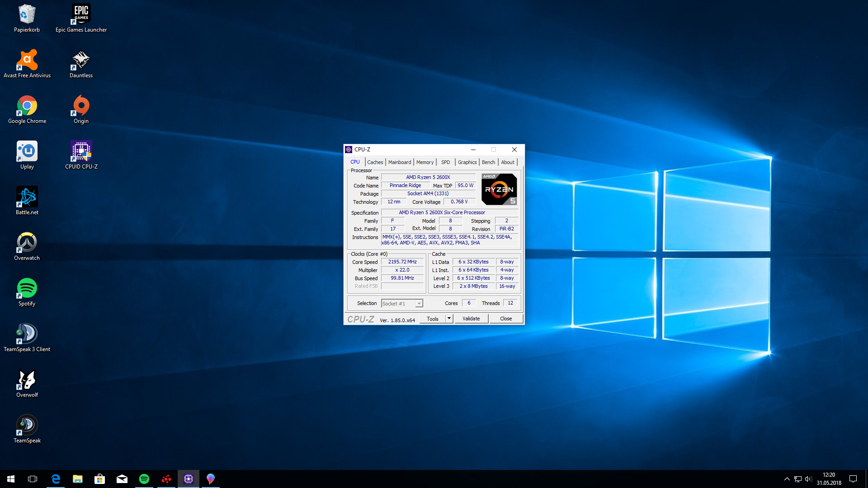Viewport: 868px width, 488px height.
Task: Expand the Tools button dropdown arrow
Action: (x=449, y=319)
